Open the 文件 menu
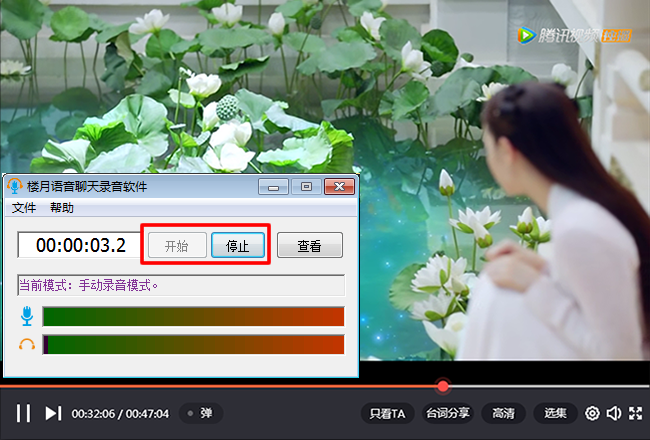The image size is (650, 440). [24, 208]
